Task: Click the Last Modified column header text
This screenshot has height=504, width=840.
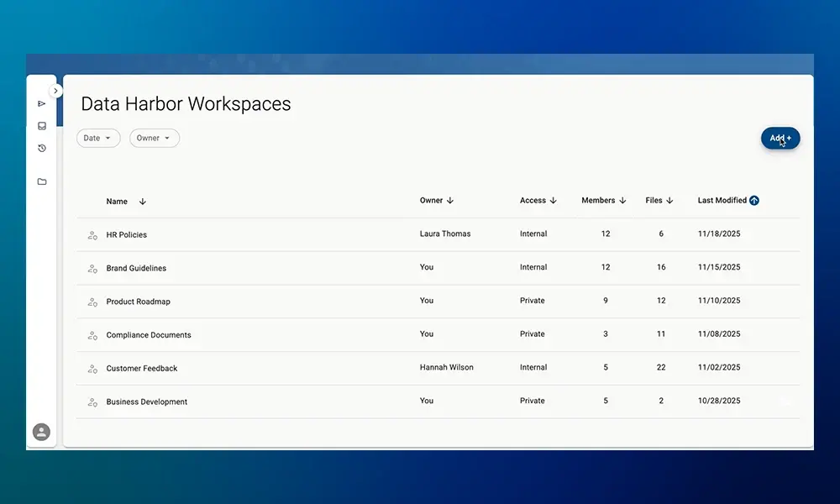Action: (722, 200)
